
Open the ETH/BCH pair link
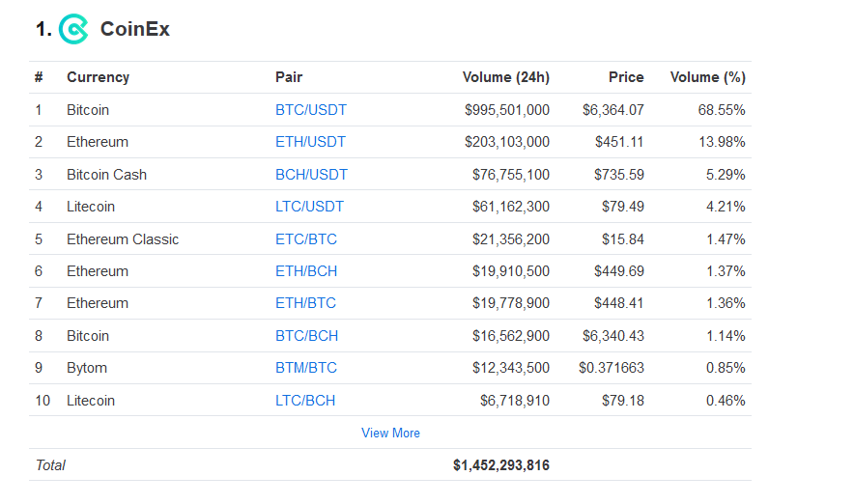(x=306, y=271)
